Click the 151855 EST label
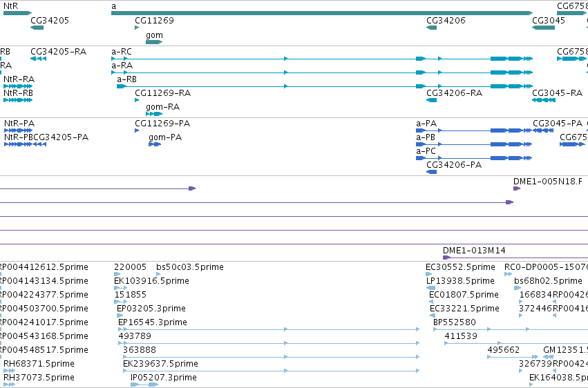Image resolution: width=588 pixels, height=388 pixels. (x=130, y=294)
